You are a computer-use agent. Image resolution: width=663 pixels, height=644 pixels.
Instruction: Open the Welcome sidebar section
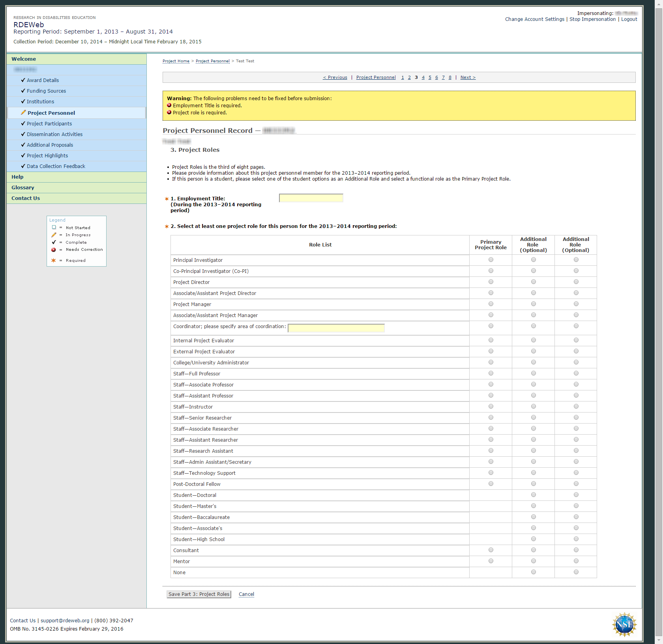(x=24, y=59)
